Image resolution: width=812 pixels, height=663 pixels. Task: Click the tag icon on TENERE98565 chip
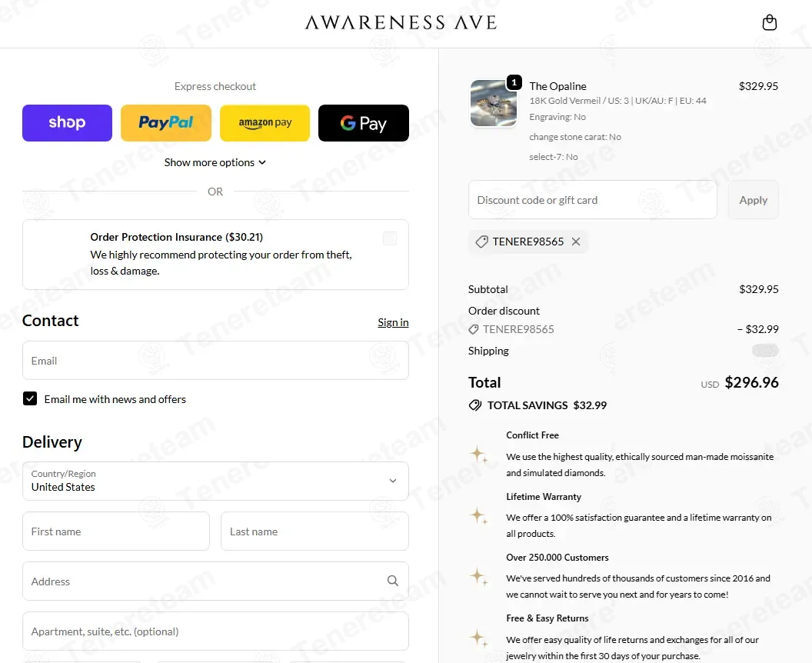(x=481, y=242)
